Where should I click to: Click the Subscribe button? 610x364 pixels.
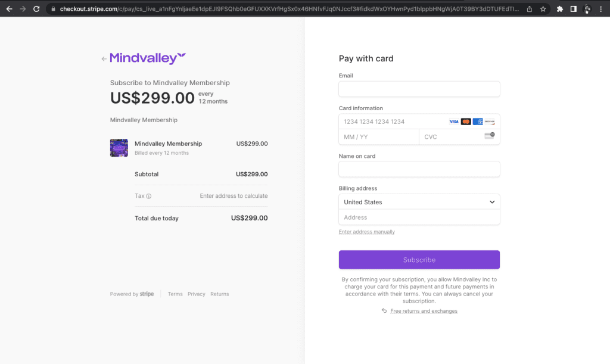click(x=419, y=260)
